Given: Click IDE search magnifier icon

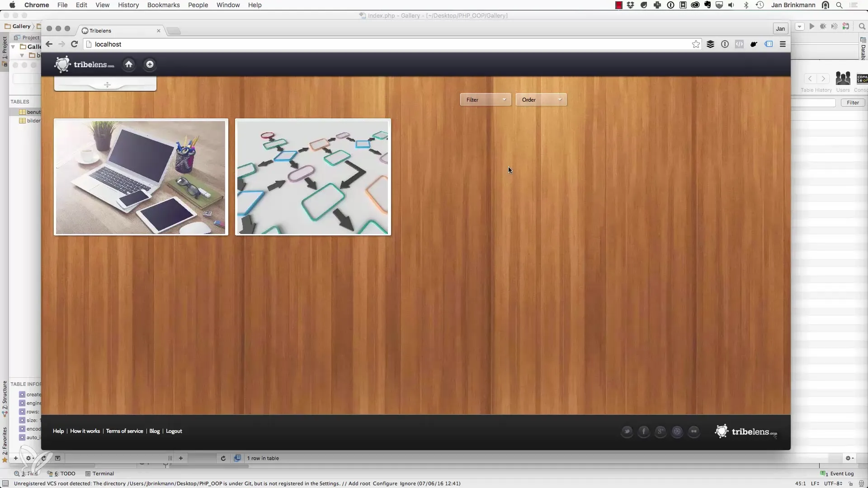Looking at the screenshot, I should (862, 27).
